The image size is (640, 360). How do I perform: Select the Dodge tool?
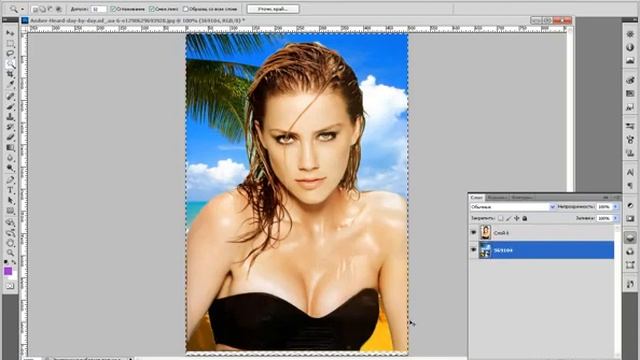click(10, 169)
